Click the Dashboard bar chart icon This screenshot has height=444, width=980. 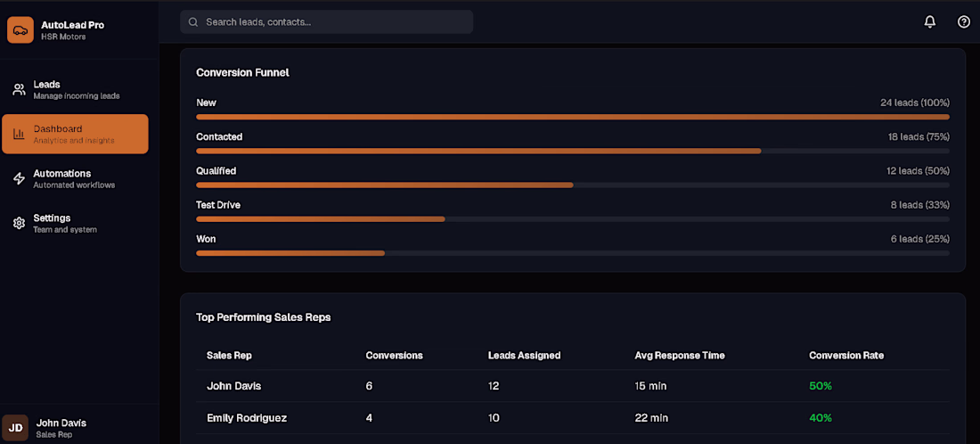pyautogui.click(x=19, y=134)
